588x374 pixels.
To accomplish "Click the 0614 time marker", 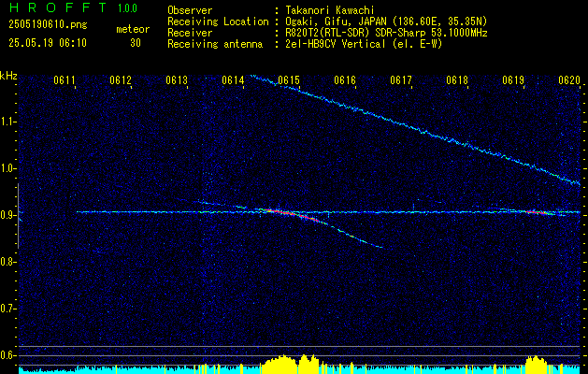I will click(x=233, y=79).
